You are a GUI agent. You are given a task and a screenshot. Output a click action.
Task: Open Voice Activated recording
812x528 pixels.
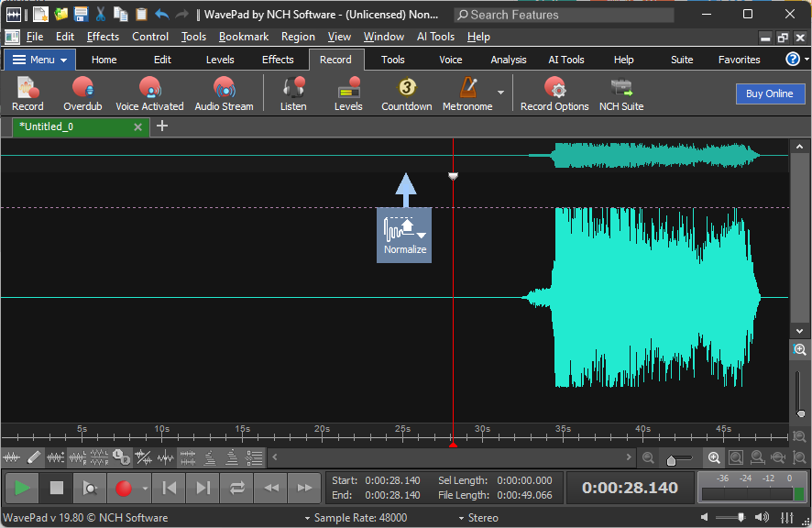point(149,92)
